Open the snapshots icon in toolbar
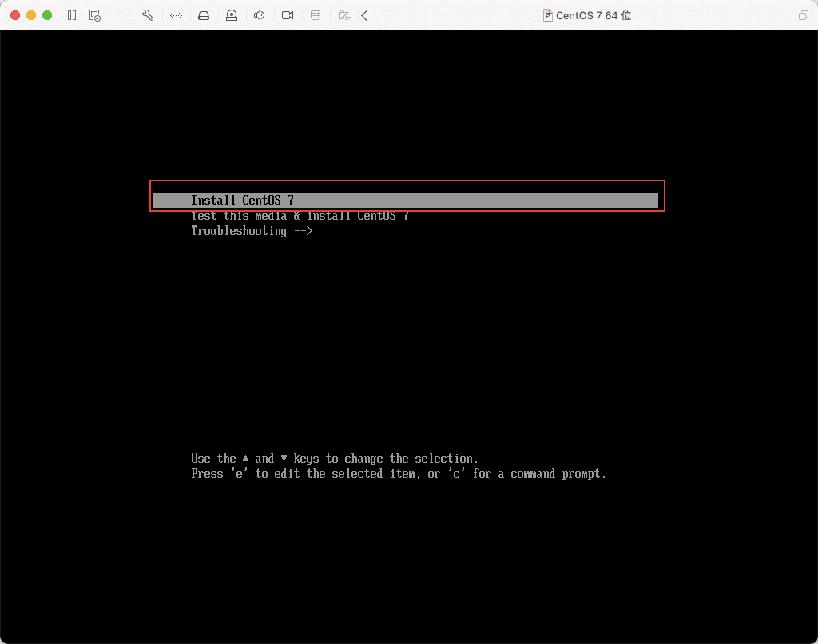 (95, 15)
